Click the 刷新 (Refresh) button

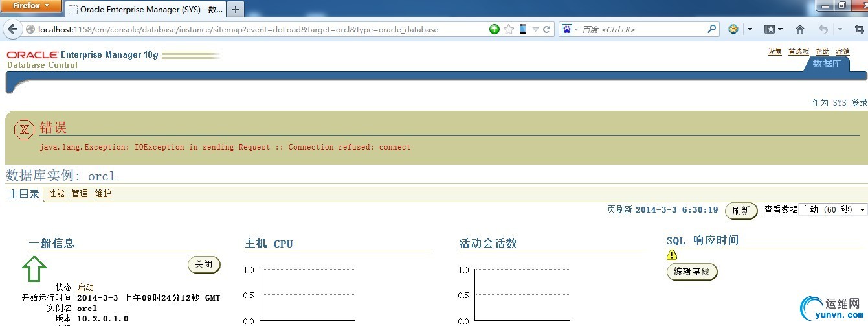741,211
